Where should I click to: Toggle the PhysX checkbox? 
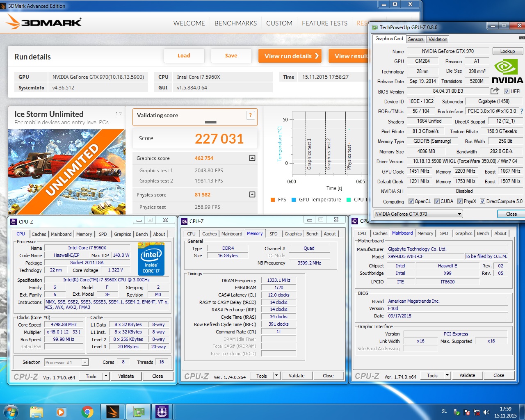(460, 201)
